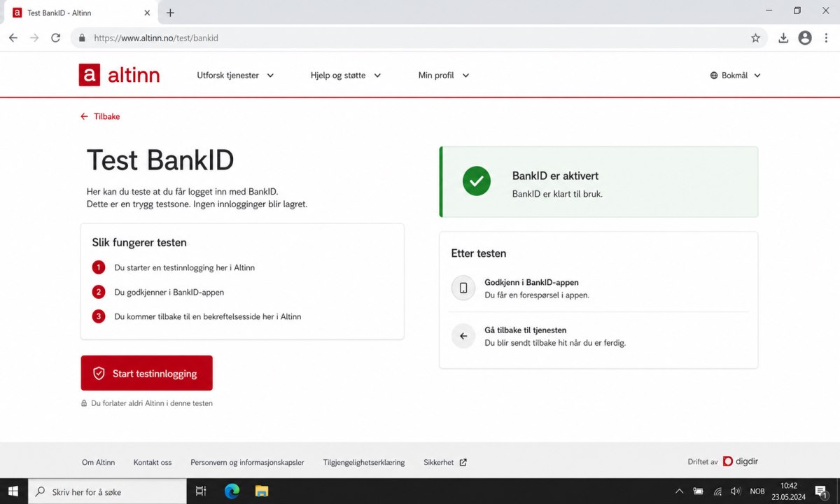
Task: Click the Test BankID page heading
Action: pyautogui.click(x=160, y=160)
